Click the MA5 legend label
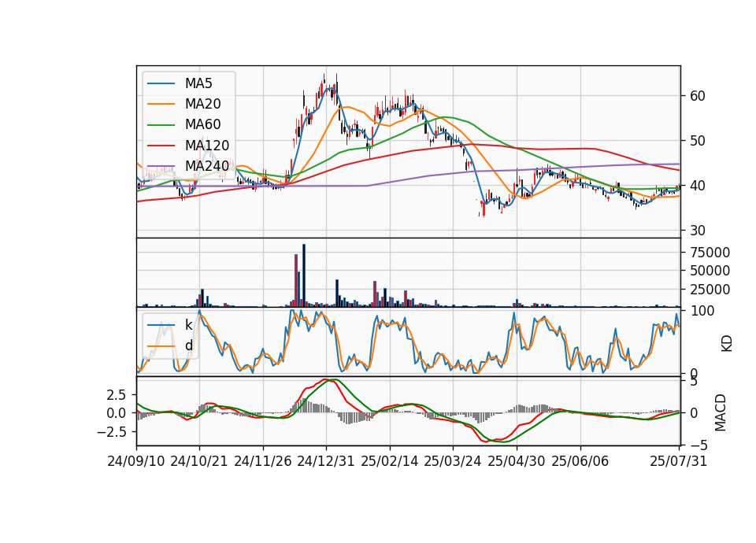This screenshot has height=543, width=756. click(x=198, y=83)
